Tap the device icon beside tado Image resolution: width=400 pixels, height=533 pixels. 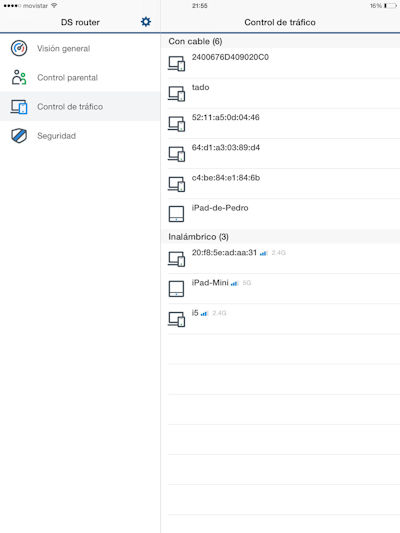coord(177,93)
